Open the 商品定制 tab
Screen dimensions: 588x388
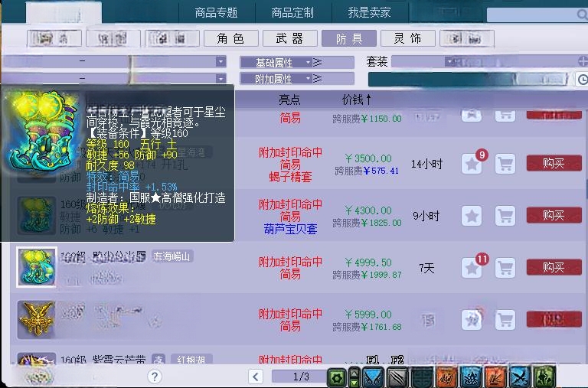293,13
